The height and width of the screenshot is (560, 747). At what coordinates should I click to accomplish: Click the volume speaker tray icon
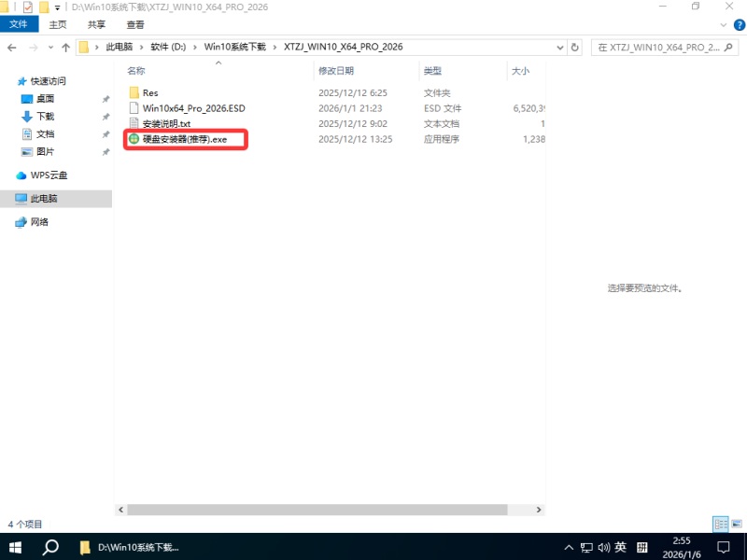603,547
